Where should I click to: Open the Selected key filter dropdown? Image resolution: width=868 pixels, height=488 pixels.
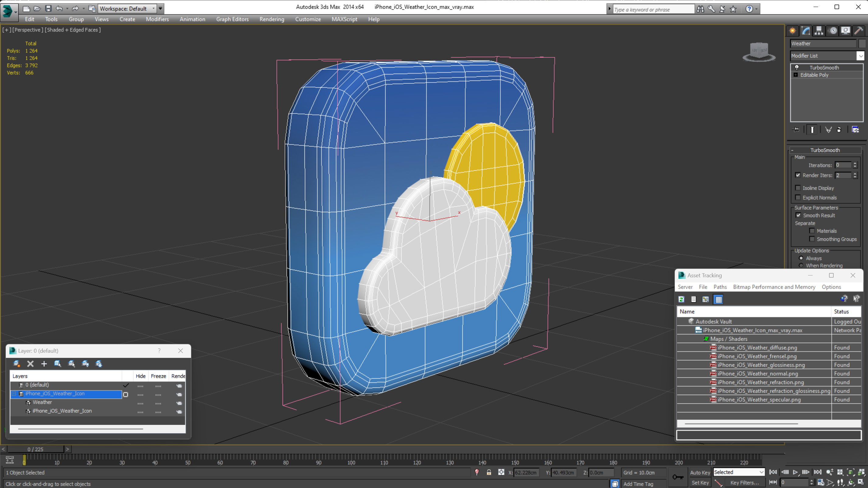tap(739, 472)
